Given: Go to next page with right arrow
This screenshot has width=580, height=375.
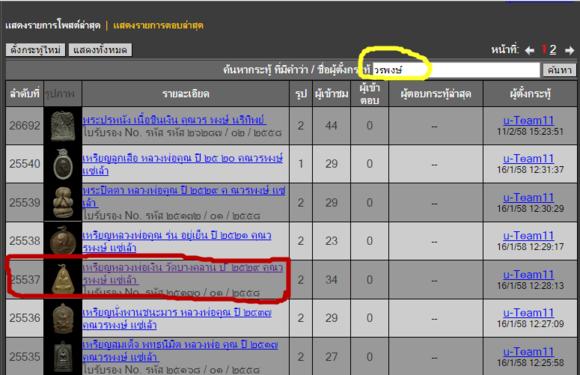Looking at the screenshot, I should point(569,50).
